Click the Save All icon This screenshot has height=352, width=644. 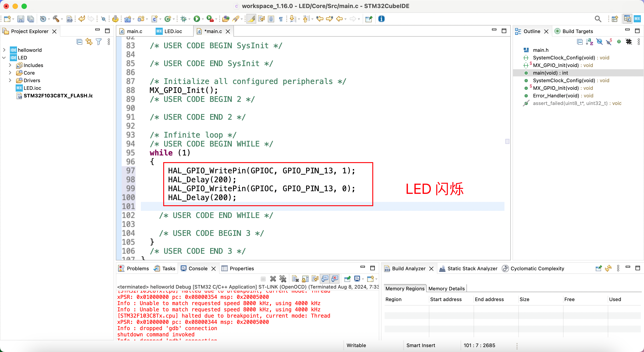pos(30,19)
